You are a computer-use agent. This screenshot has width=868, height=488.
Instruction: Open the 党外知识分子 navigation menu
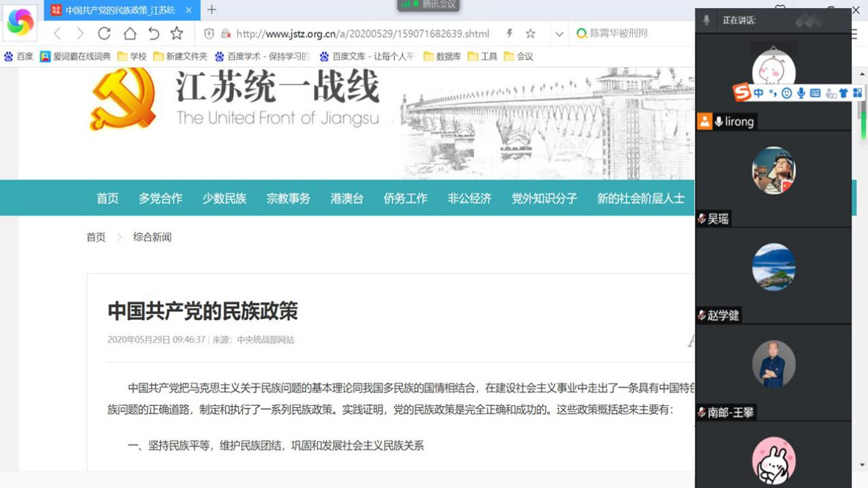(544, 198)
